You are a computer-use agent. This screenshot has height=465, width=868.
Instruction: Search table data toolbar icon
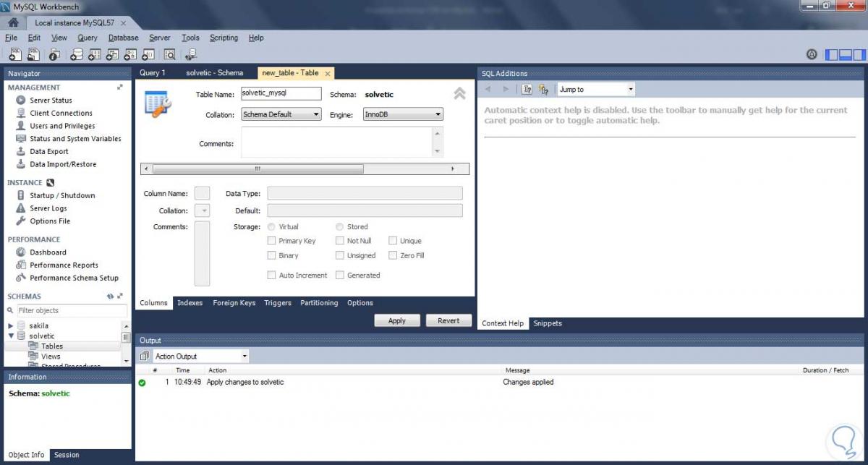tap(170, 54)
